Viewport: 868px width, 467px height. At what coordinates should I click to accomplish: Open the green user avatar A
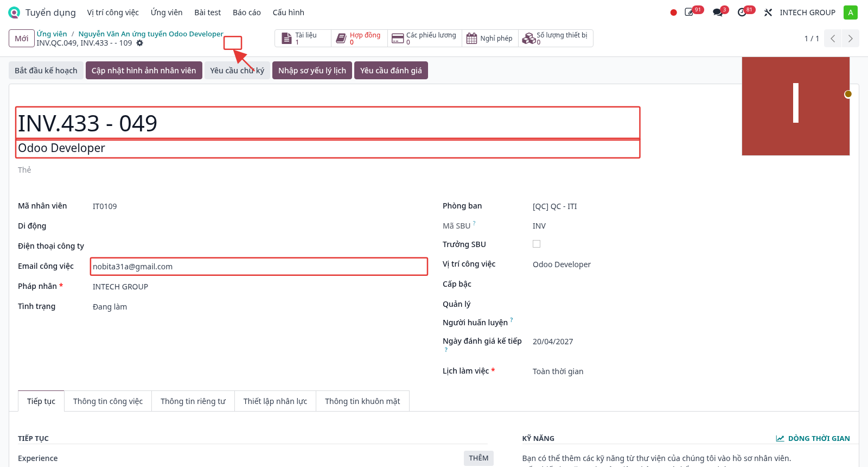coord(850,12)
